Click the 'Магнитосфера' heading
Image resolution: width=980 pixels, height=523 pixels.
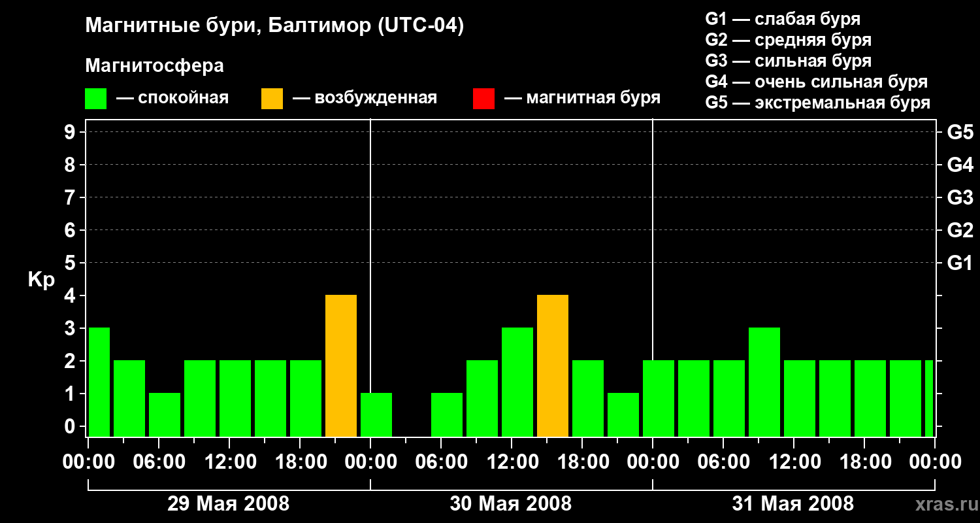[154, 66]
